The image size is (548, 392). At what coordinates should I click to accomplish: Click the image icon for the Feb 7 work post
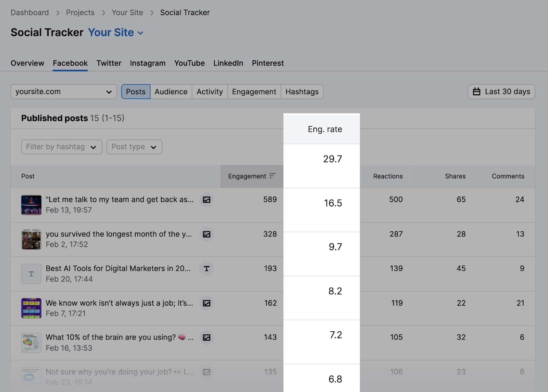click(207, 303)
